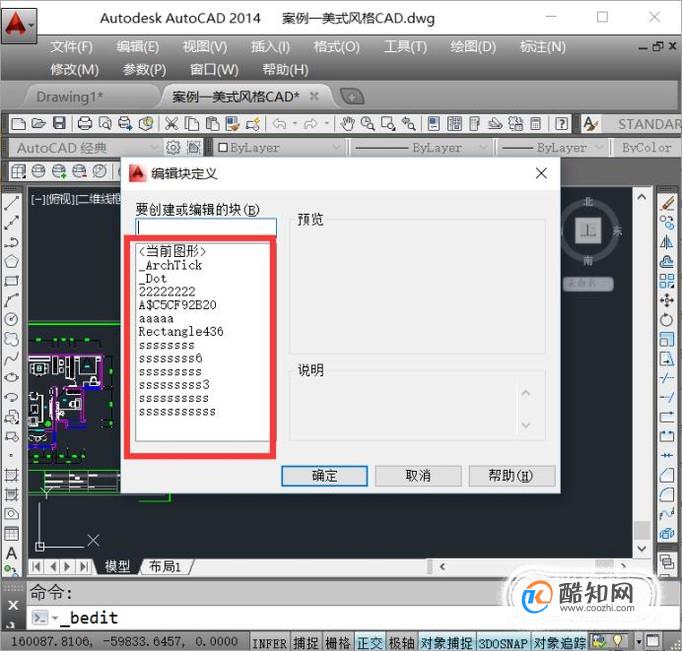Viewport: 682px width, 651px height.
Task: Open the ByLayer lineweight dropdown
Action: tap(552, 148)
